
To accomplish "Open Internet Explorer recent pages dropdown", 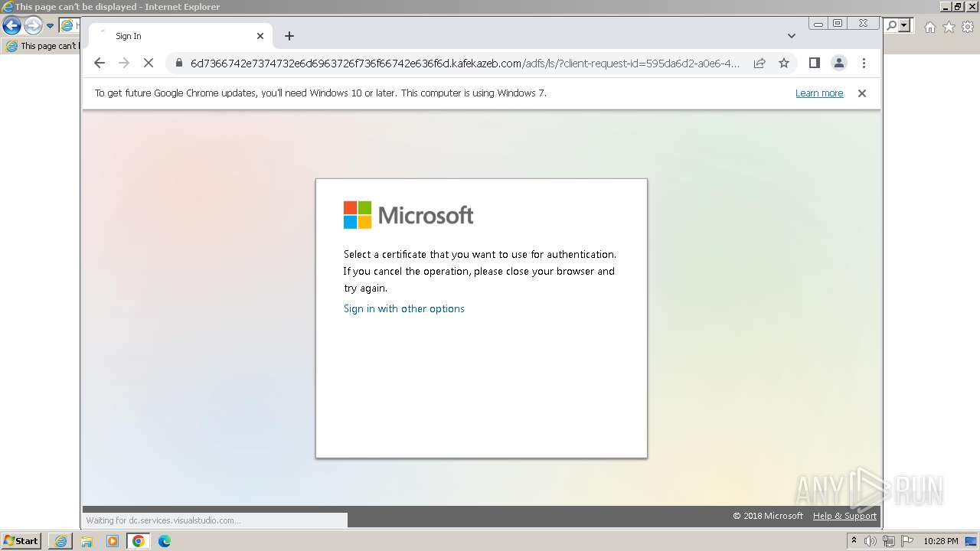I will tap(50, 26).
